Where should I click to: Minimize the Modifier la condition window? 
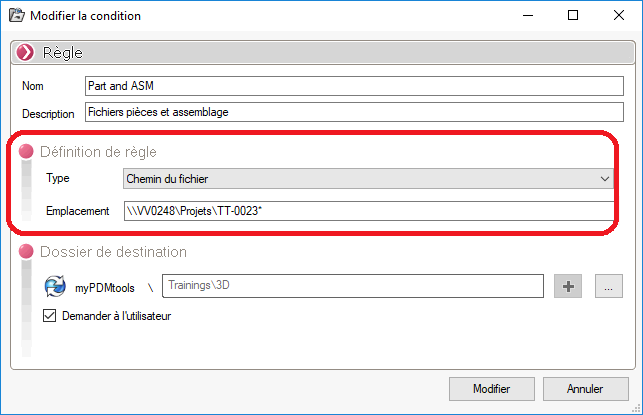[x=527, y=16]
